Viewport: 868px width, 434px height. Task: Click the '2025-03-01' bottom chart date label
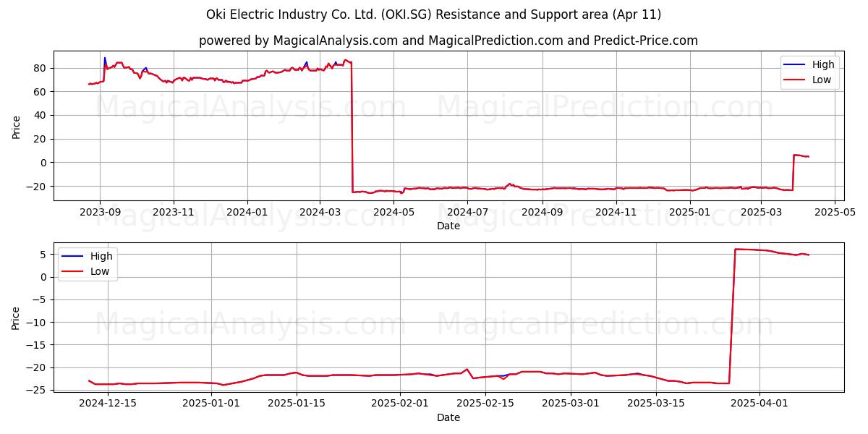571,404
